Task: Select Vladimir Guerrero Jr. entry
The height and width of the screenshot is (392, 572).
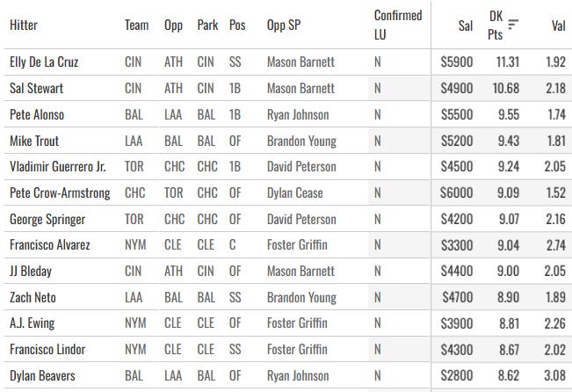Action: coord(58,166)
